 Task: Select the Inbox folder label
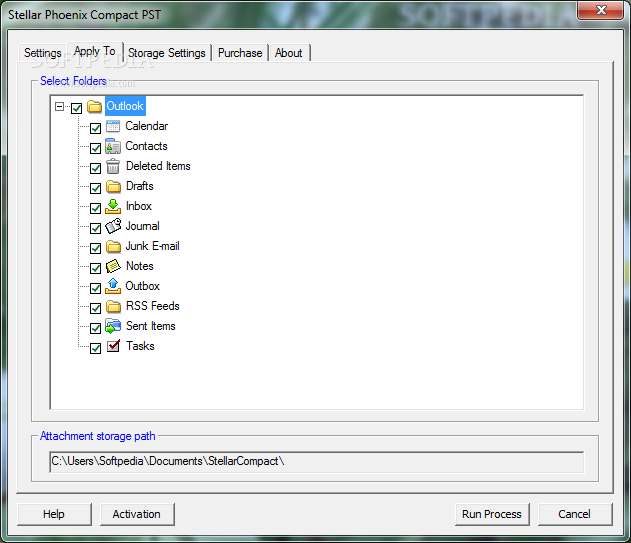[x=139, y=206]
